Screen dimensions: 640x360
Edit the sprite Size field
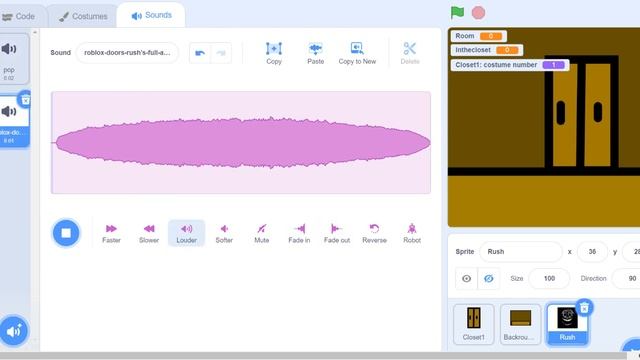point(549,278)
